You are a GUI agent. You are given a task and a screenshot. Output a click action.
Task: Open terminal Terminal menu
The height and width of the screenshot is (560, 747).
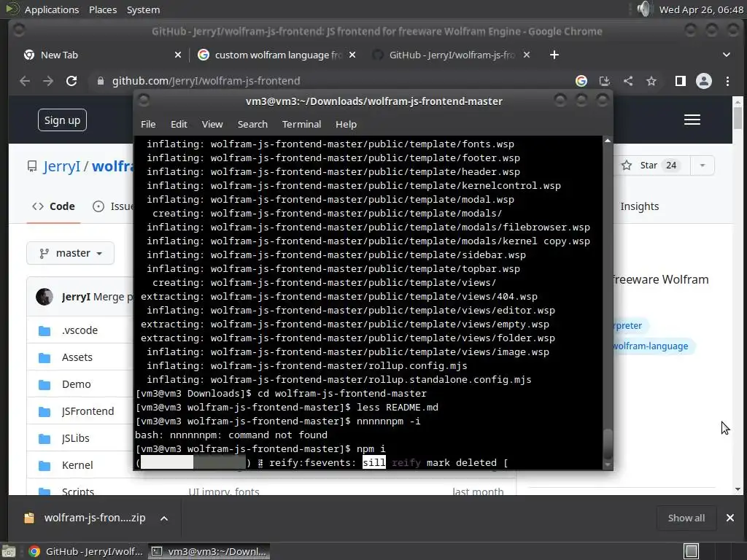(301, 124)
